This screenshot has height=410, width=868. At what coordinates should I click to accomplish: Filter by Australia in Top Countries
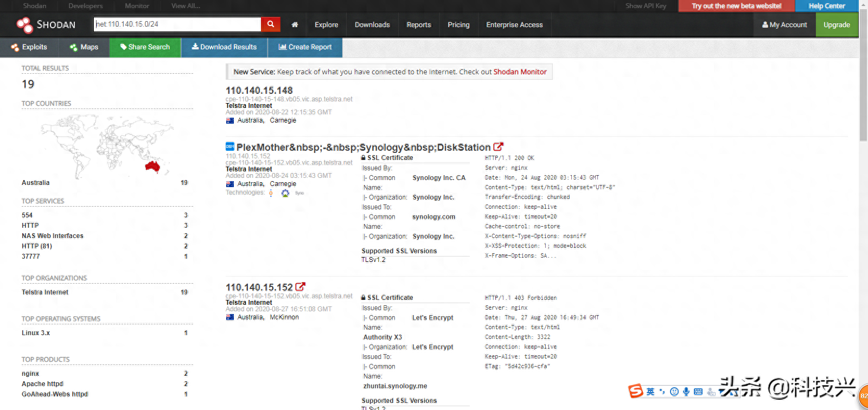coord(35,183)
